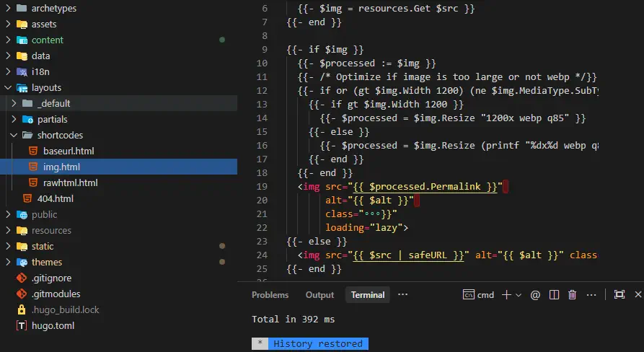Collapse the layouts folder chevron
This screenshot has height=352, width=644.
pos(8,87)
